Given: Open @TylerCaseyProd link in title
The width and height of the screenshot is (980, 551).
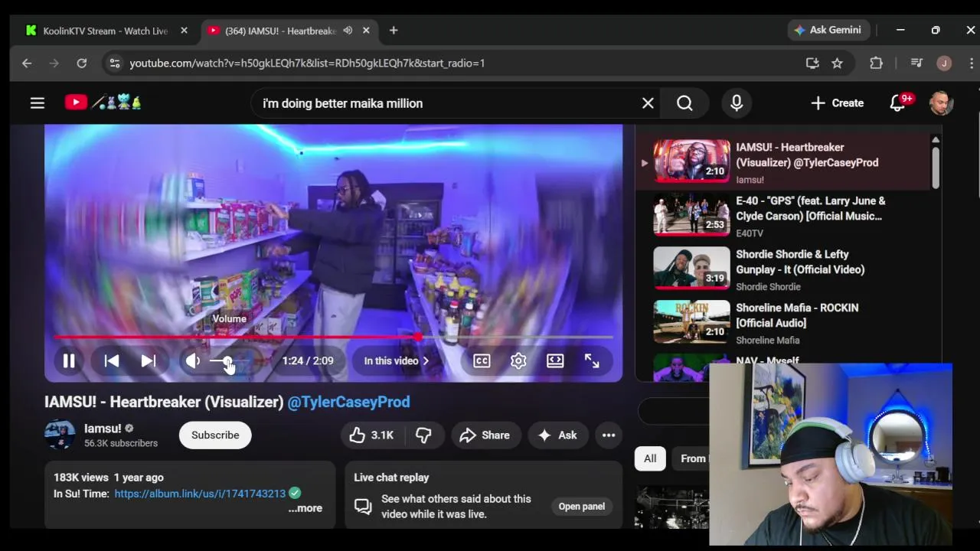Looking at the screenshot, I should tap(348, 402).
